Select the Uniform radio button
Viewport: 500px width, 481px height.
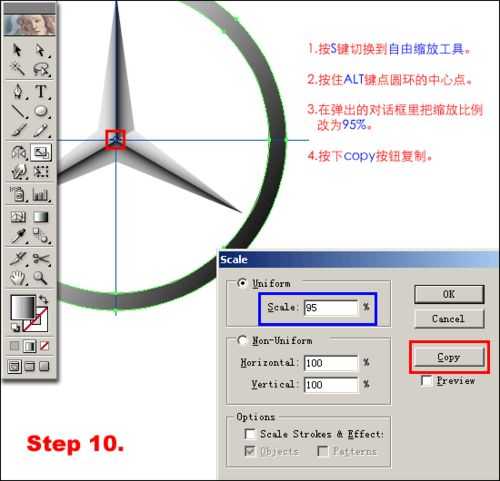(242, 283)
